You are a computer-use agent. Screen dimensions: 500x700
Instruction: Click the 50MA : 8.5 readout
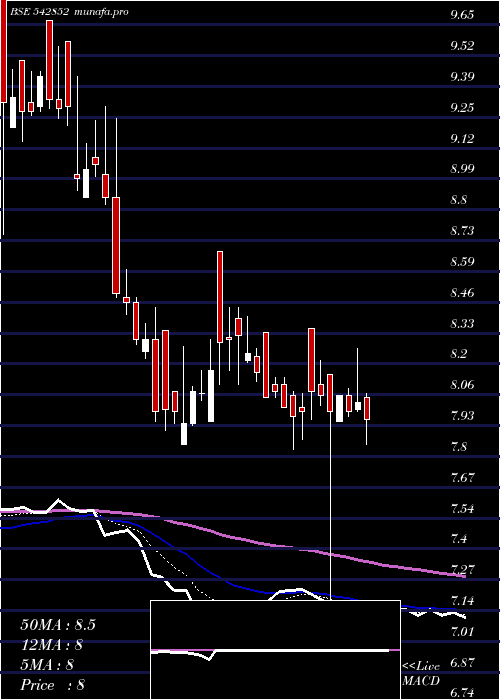(x=58, y=625)
